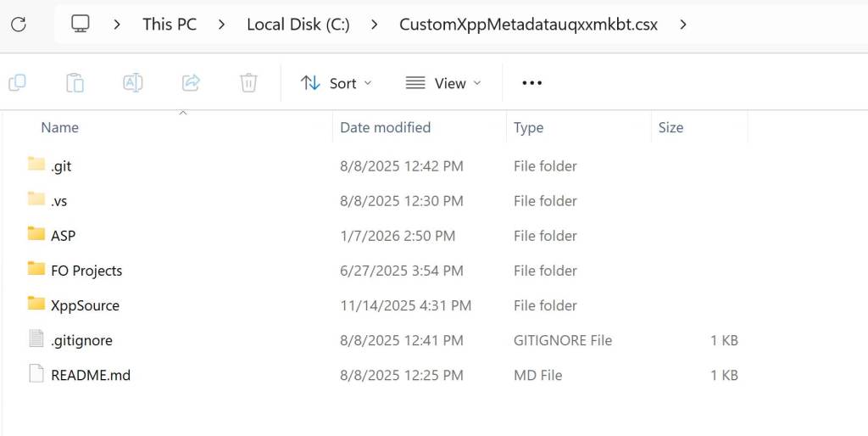This screenshot has height=436, width=868.
Task: Open the See more ellipsis menu
Action: [x=531, y=82]
